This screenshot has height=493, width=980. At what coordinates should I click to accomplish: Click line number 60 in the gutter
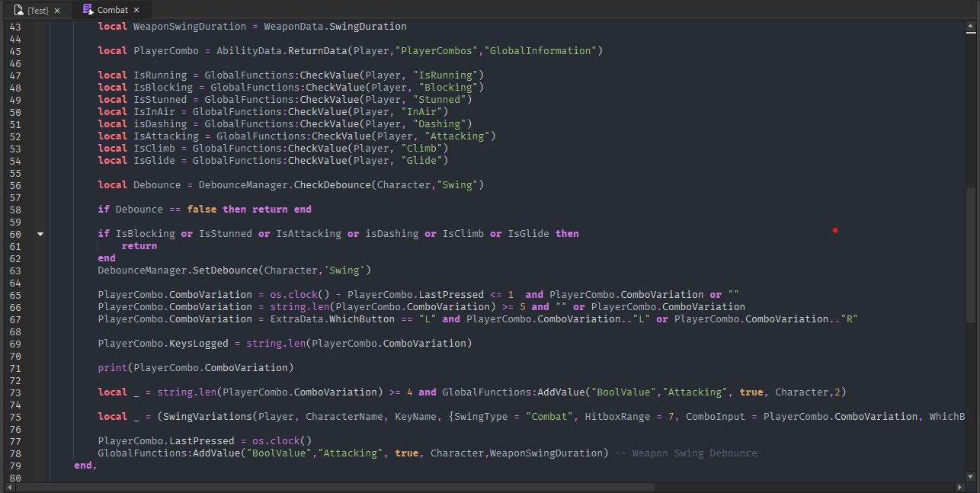coord(14,234)
